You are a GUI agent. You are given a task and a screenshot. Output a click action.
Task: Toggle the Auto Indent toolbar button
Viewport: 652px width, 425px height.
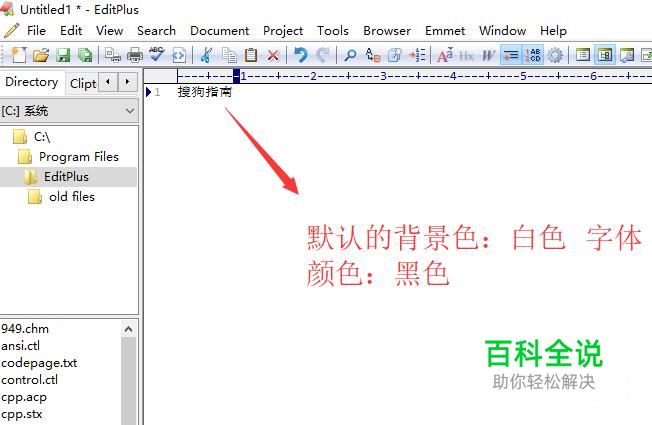click(511, 55)
